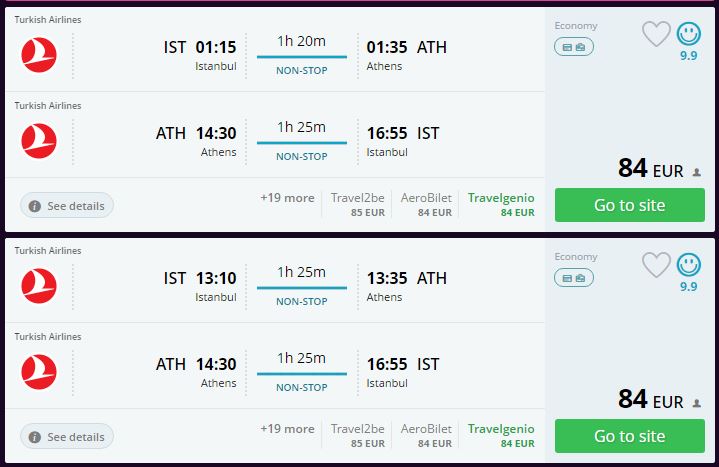
Task: Pick the Travelgenio 84 EUR offer on the 13:10 result
Action: tap(501, 435)
